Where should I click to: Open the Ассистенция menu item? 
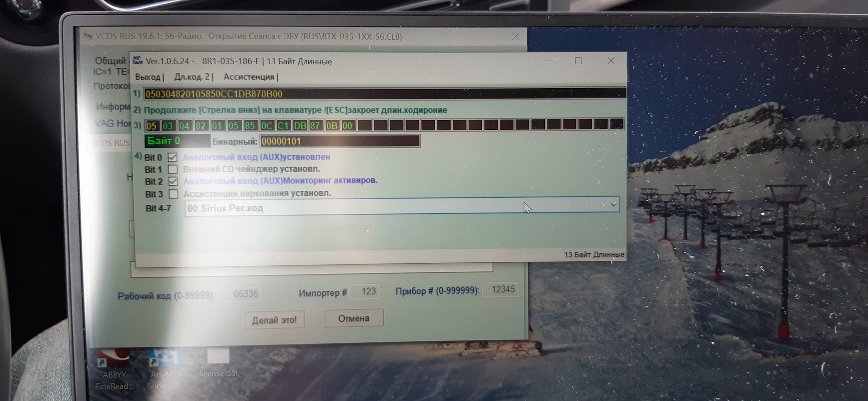(x=249, y=77)
